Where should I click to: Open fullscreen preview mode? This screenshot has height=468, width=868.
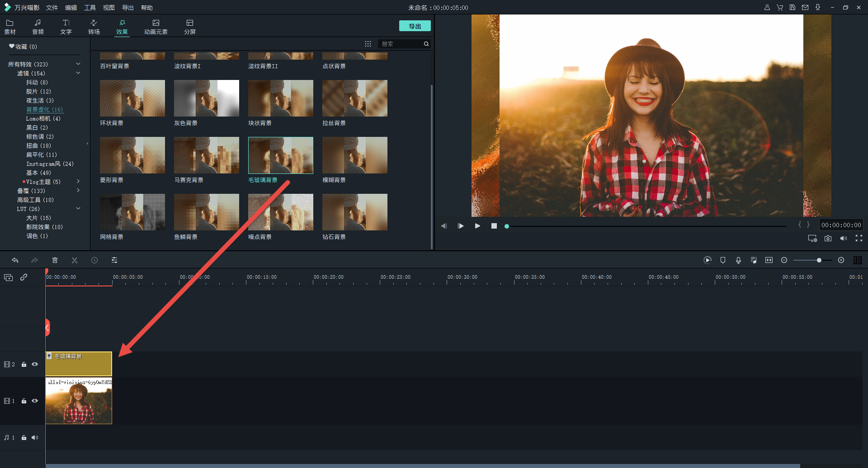(x=859, y=239)
